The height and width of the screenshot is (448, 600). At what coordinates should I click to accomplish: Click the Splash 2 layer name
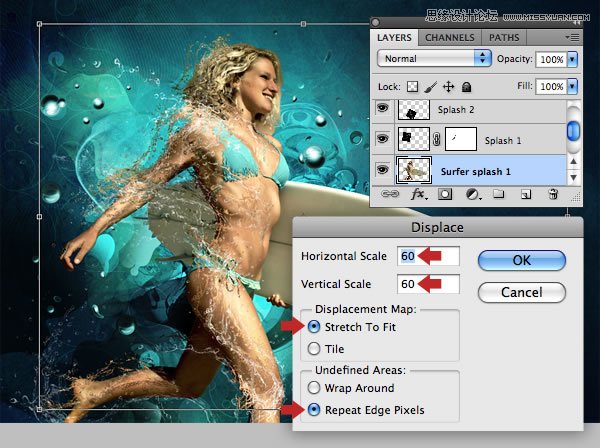click(x=456, y=110)
